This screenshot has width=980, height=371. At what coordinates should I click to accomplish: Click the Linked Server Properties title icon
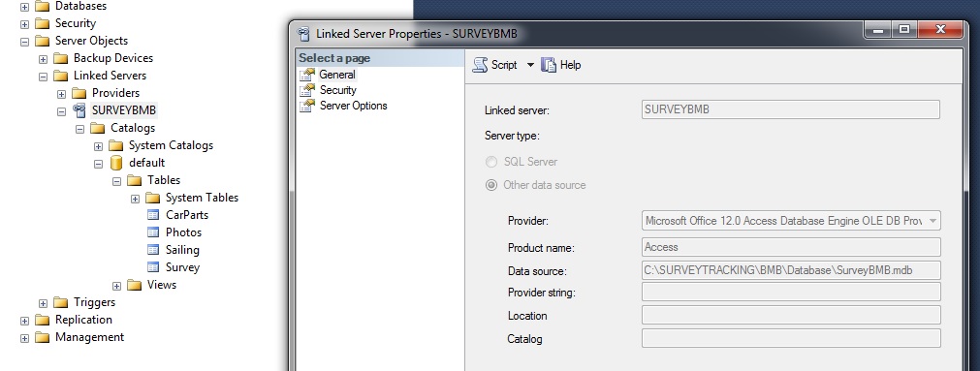pyautogui.click(x=303, y=34)
